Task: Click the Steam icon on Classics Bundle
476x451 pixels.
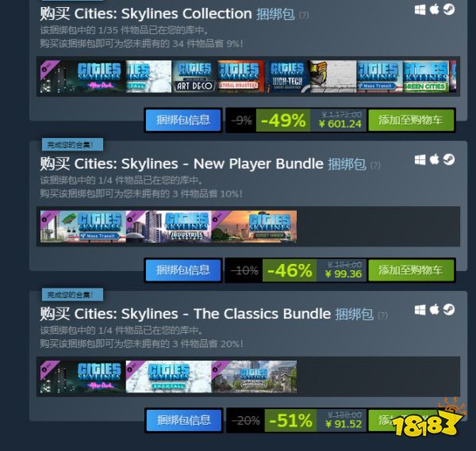Action: [x=449, y=309]
